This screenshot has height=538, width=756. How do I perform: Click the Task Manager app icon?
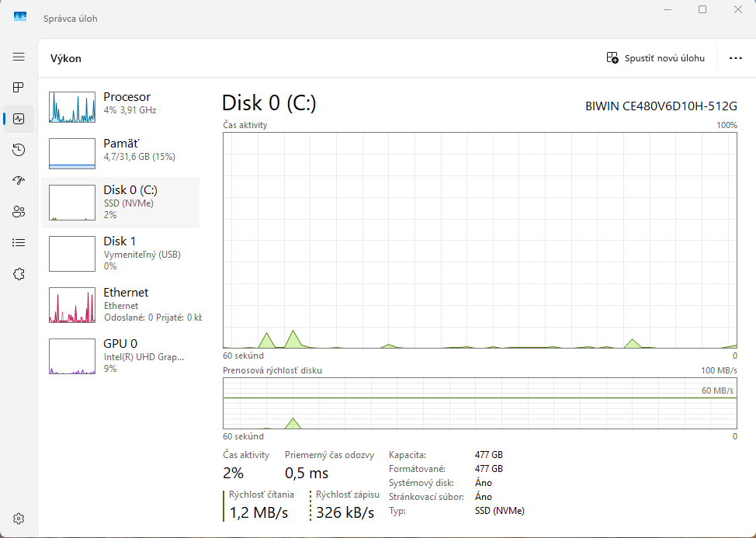pyautogui.click(x=20, y=17)
